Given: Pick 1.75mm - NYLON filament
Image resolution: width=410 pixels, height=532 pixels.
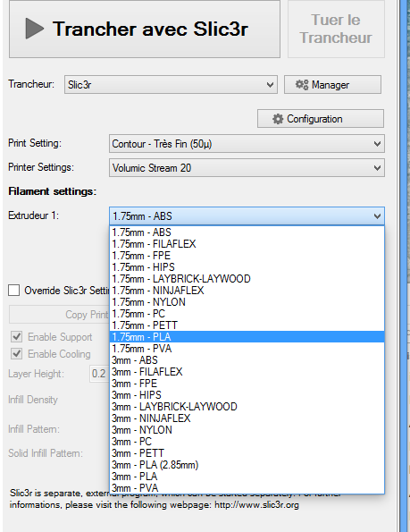Looking at the screenshot, I should 247,302.
